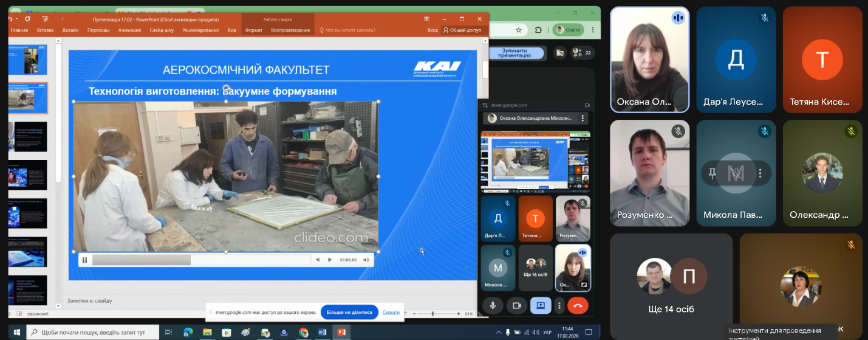Open more options menu in Meet controls
868x340 pixels.
559,305
